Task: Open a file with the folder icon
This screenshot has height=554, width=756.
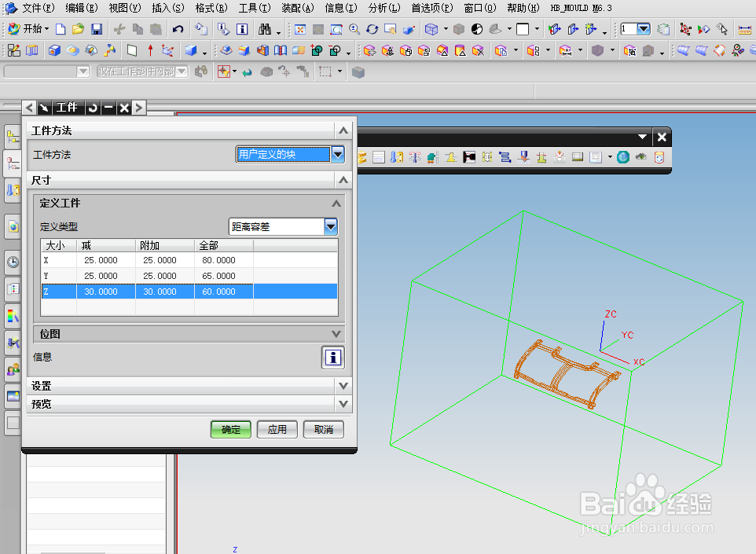Action: pos(78,29)
